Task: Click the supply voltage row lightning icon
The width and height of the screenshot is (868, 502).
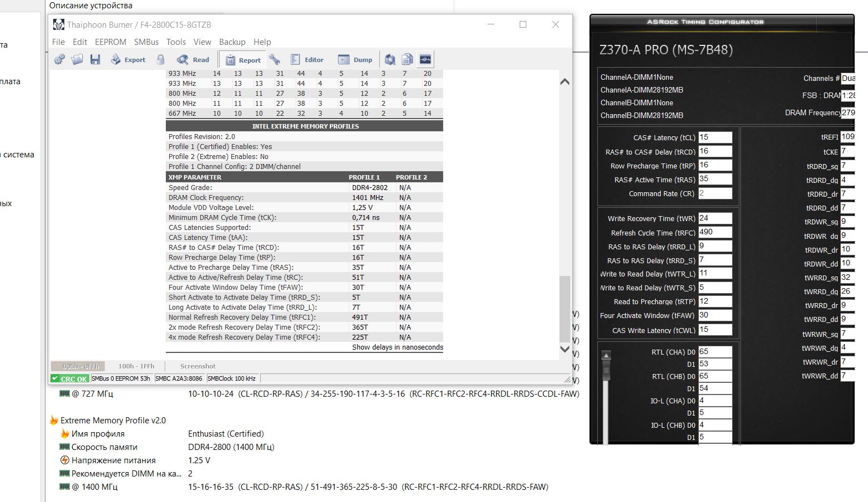Action: click(x=65, y=460)
